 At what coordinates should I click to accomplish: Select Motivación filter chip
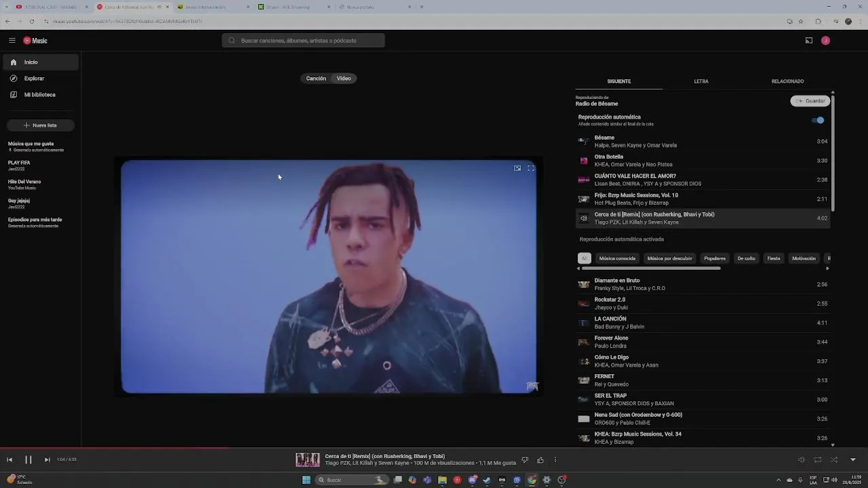point(804,258)
